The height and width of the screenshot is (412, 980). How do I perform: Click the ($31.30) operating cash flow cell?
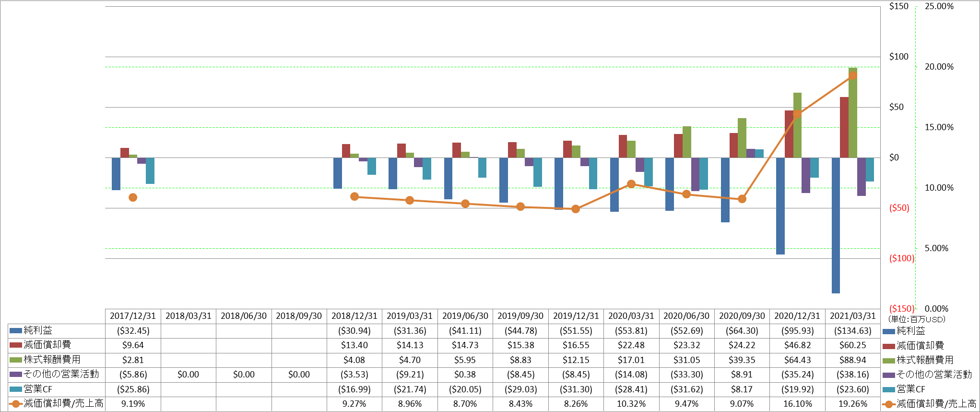[576, 389]
